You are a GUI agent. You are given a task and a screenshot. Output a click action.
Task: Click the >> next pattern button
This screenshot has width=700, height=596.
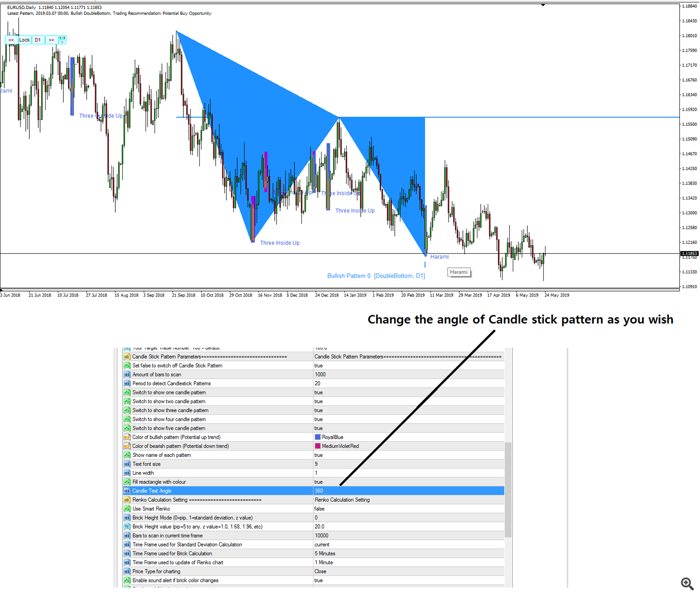(51, 40)
